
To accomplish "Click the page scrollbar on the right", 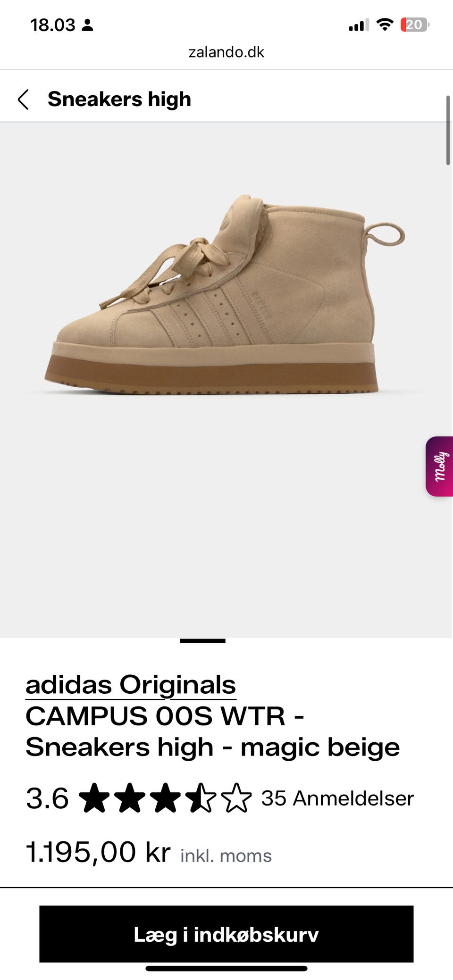I will coord(448,130).
